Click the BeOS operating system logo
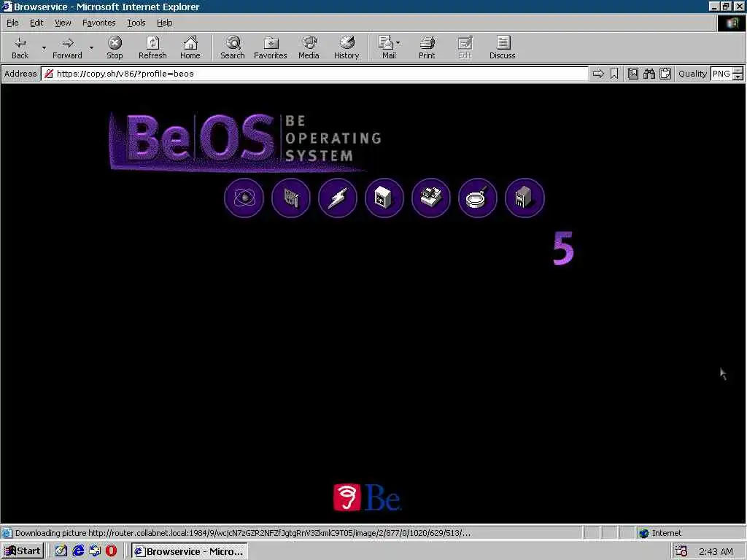747x560 pixels. (x=245, y=142)
